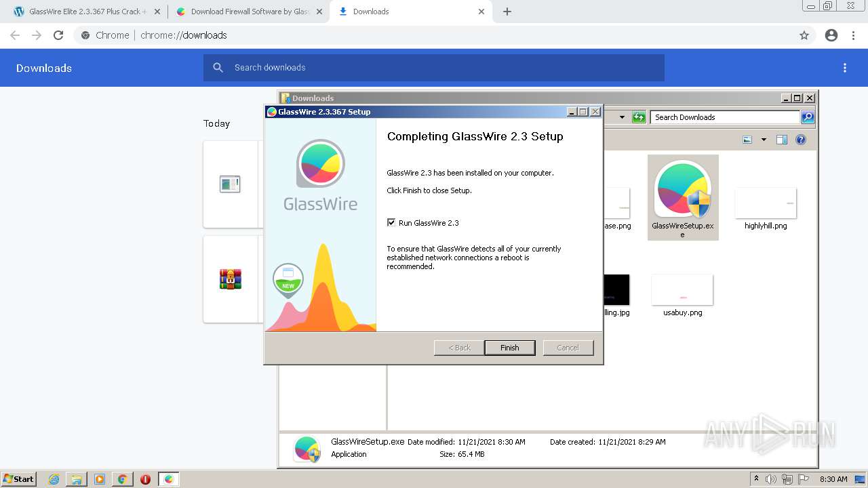The height and width of the screenshot is (488, 868).
Task: Open a new Chrome tab
Action: pyautogui.click(x=507, y=12)
